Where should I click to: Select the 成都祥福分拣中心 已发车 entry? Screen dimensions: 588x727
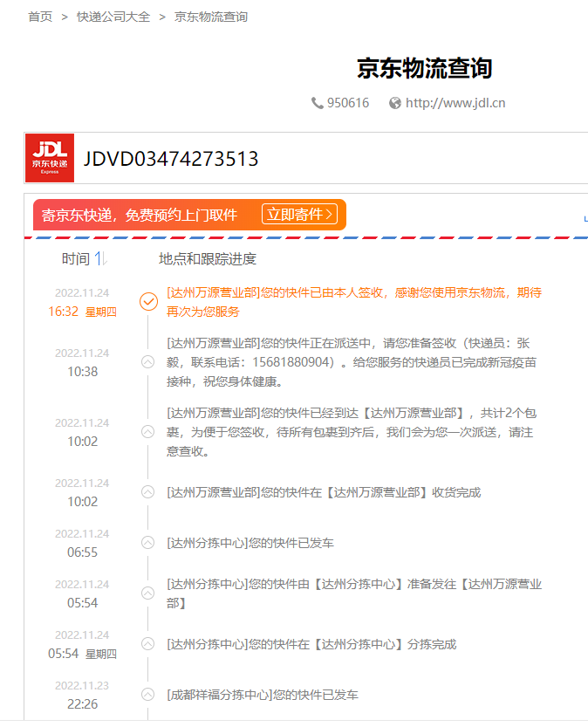(263, 695)
